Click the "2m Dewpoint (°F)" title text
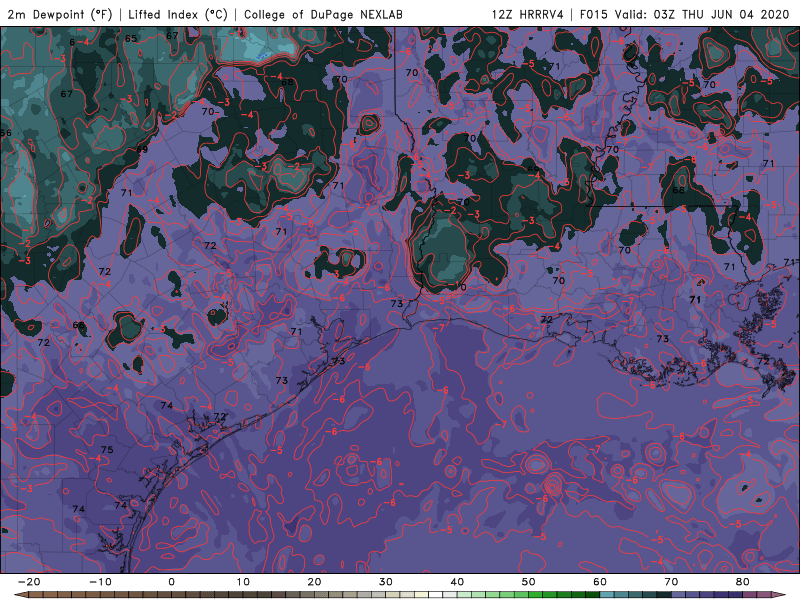The image size is (800, 600). point(59,14)
